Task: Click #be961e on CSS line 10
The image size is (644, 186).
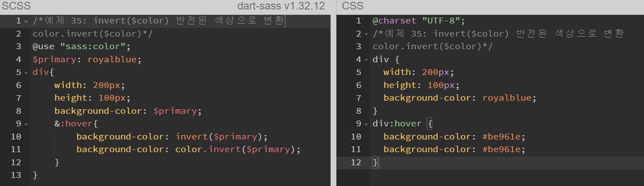Action: 501,137
